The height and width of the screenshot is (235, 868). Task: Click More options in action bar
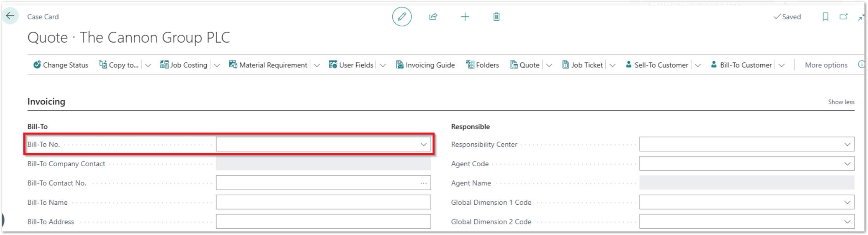(826, 65)
